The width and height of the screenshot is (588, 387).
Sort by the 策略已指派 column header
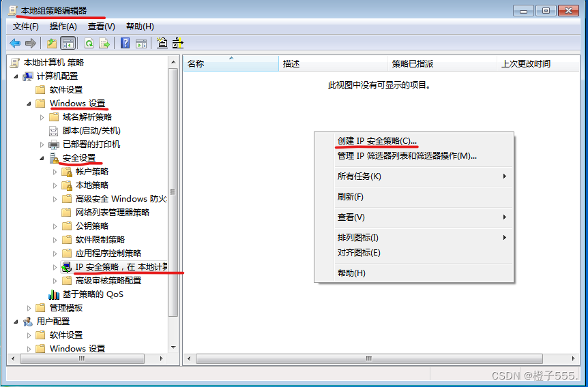click(442, 63)
